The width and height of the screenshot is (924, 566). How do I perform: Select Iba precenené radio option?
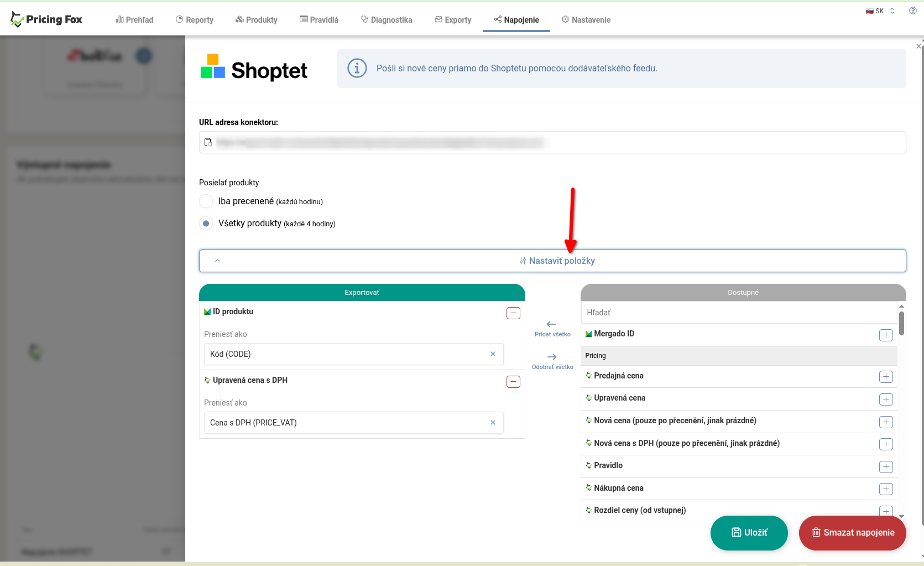tap(206, 201)
